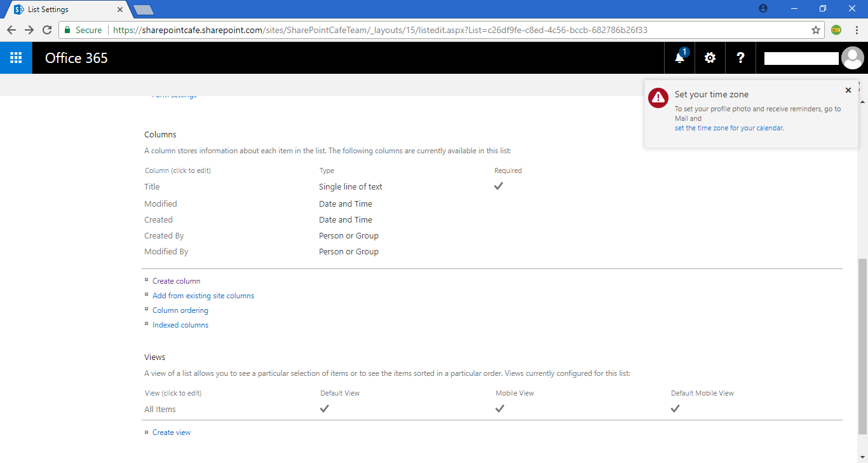Click the Default Mobile View checkmark
This screenshot has width=868, height=463.
[675, 408]
